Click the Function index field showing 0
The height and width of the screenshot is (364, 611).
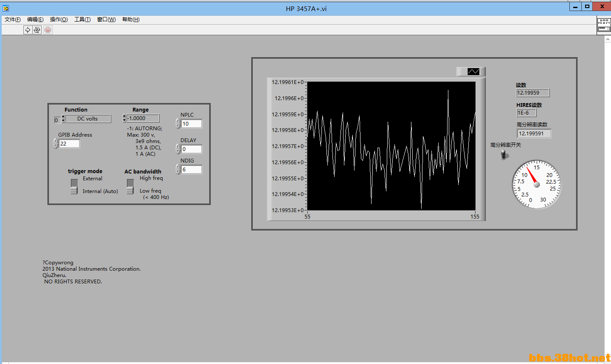pyautogui.click(x=57, y=120)
